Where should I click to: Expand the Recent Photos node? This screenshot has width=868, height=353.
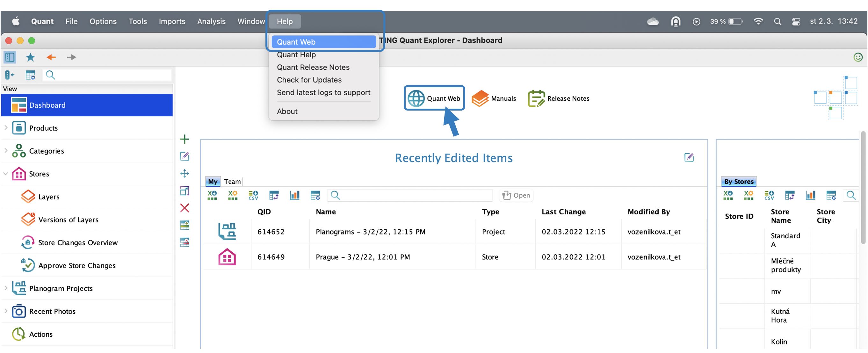coord(6,311)
